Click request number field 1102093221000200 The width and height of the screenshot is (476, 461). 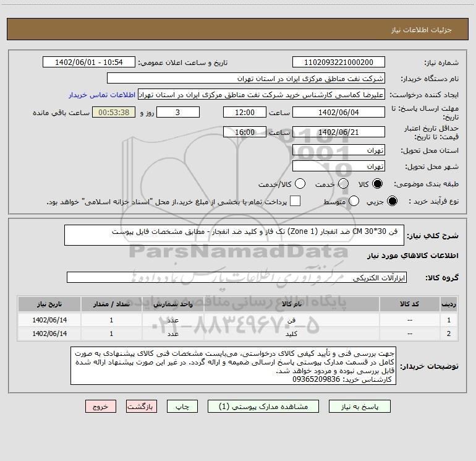click(x=339, y=62)
